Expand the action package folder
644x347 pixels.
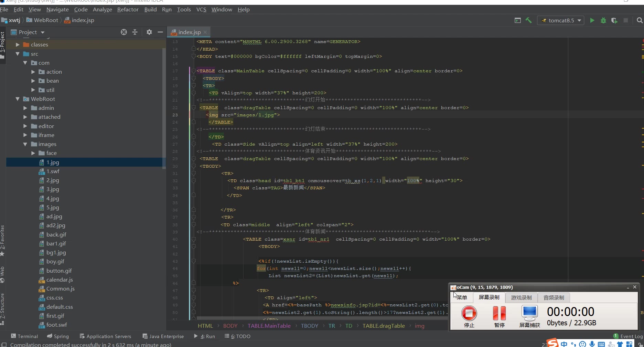pos(33,72)
